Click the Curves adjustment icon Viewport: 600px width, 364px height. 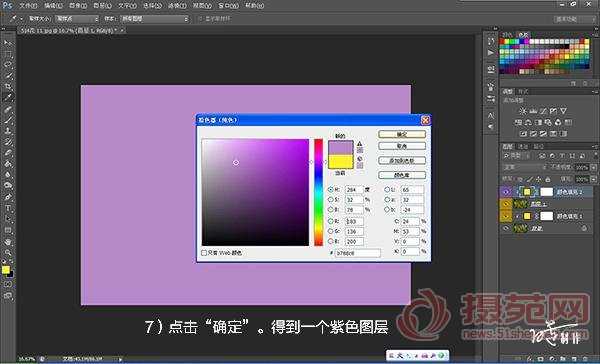pyautogui.click(x=543, y=111)
